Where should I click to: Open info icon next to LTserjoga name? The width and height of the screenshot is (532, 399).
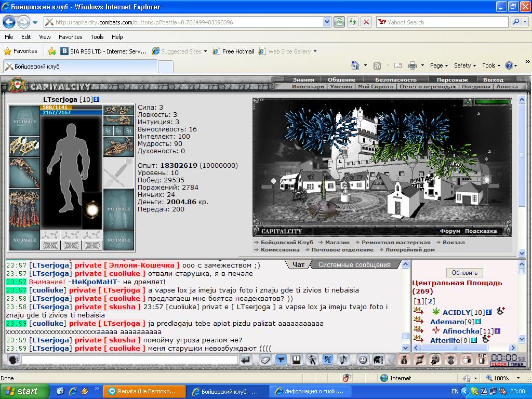(x=96, y=99)
